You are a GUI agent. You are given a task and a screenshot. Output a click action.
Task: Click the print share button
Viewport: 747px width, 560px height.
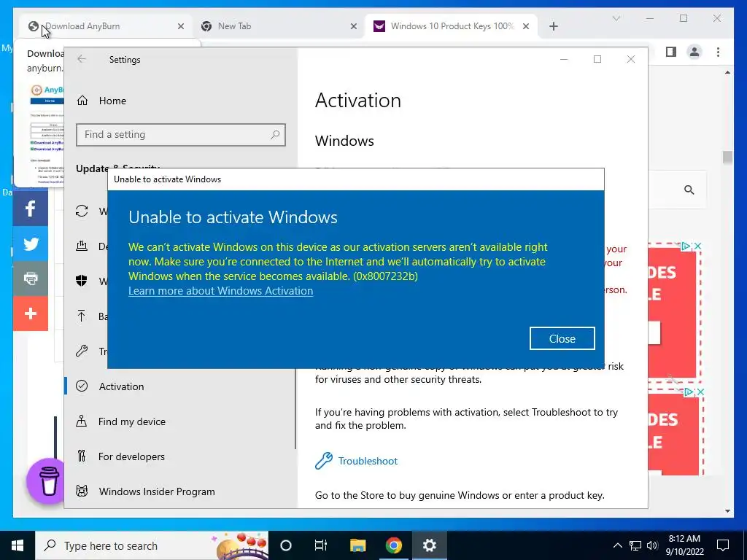pyautogui.click(x=31, y=279)
